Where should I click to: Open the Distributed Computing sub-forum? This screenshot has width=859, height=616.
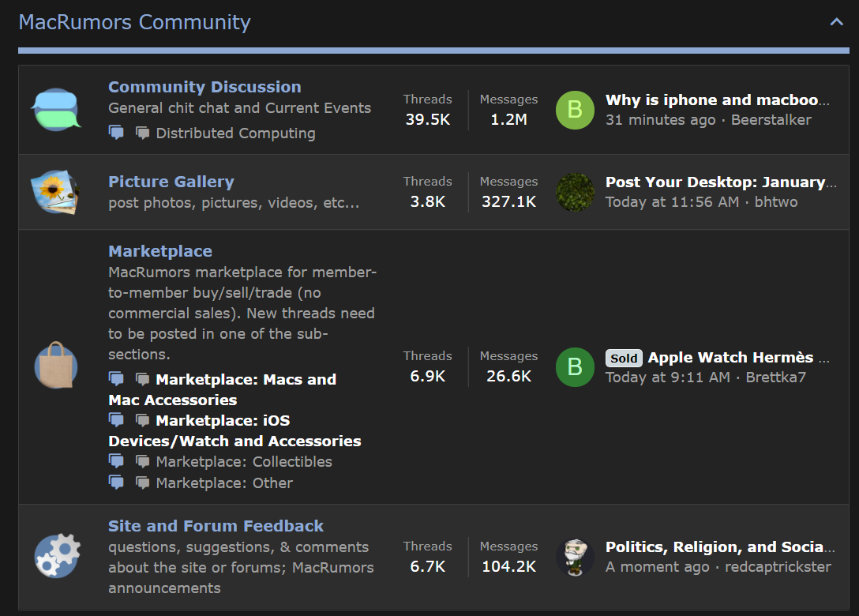tap(235, 133)
